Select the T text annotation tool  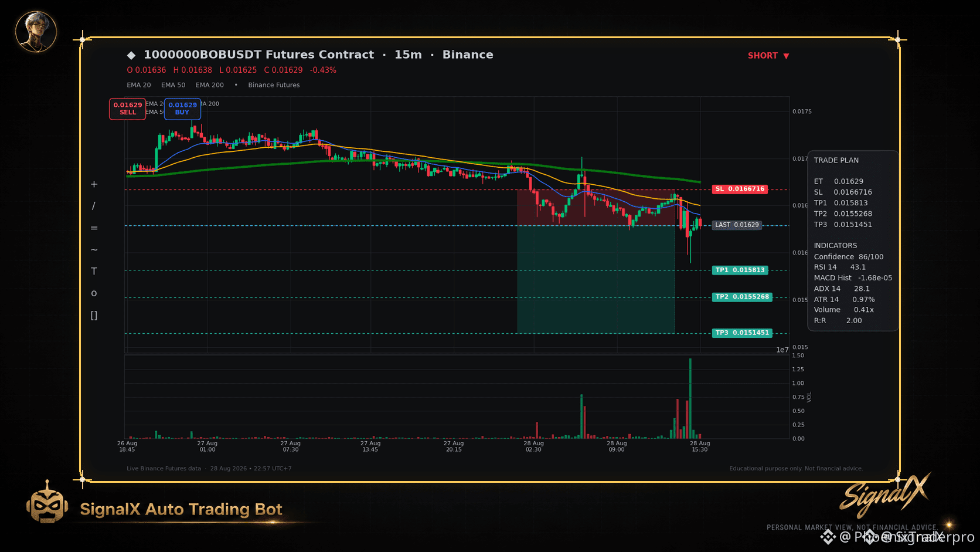click(94, 271)
